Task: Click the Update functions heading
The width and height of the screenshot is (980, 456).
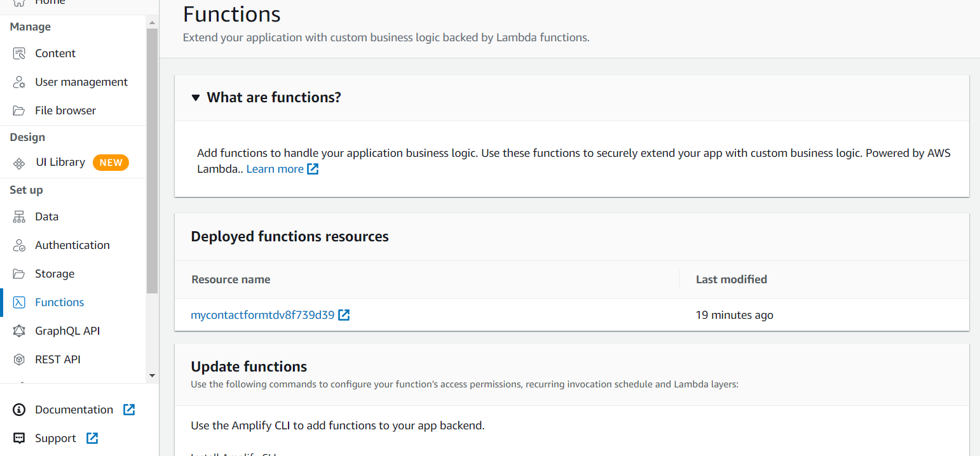Action: point(249,367)
